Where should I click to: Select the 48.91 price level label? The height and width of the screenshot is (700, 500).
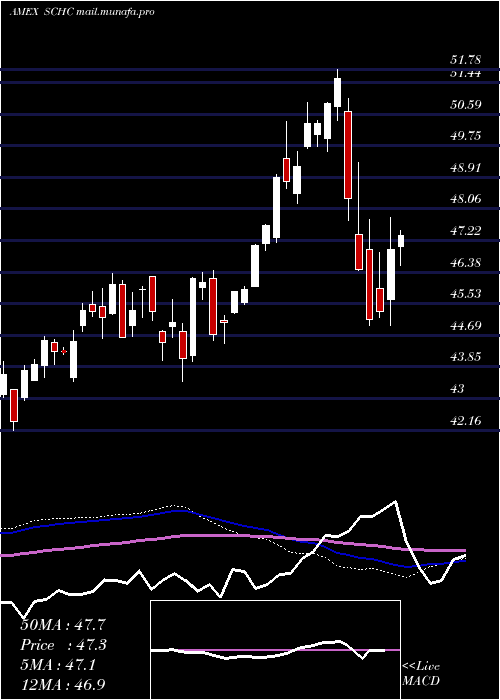[465, 168]
